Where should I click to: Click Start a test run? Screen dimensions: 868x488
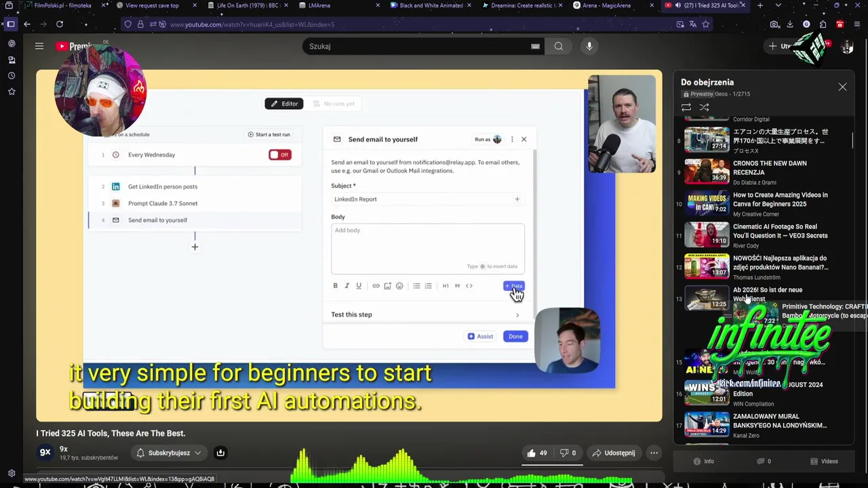pos(269,134)
